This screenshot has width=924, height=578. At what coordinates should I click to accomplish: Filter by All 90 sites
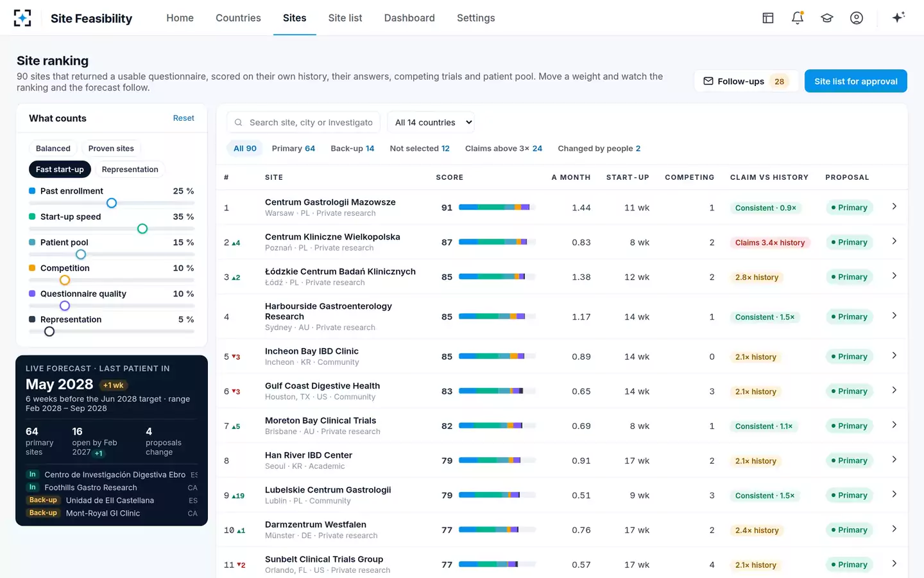click(244, 148)
